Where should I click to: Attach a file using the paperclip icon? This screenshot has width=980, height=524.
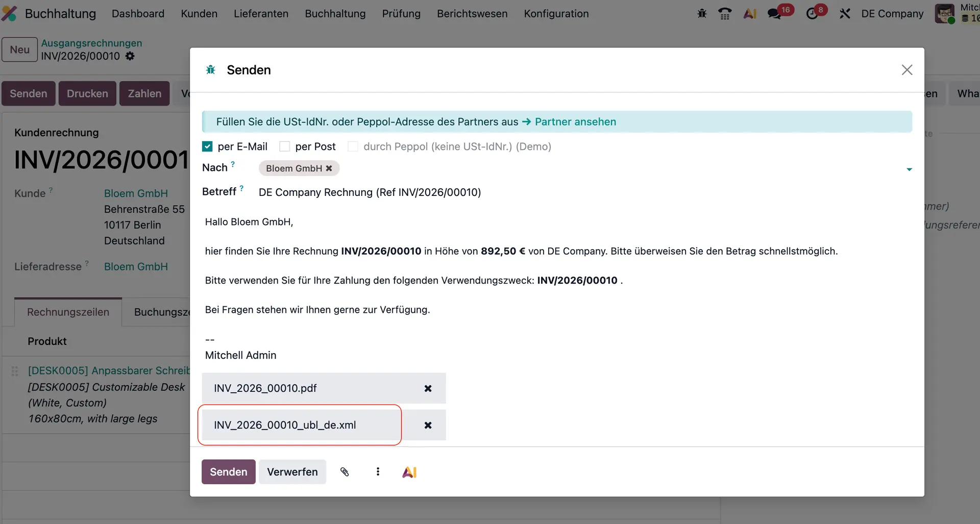[346, 472]
